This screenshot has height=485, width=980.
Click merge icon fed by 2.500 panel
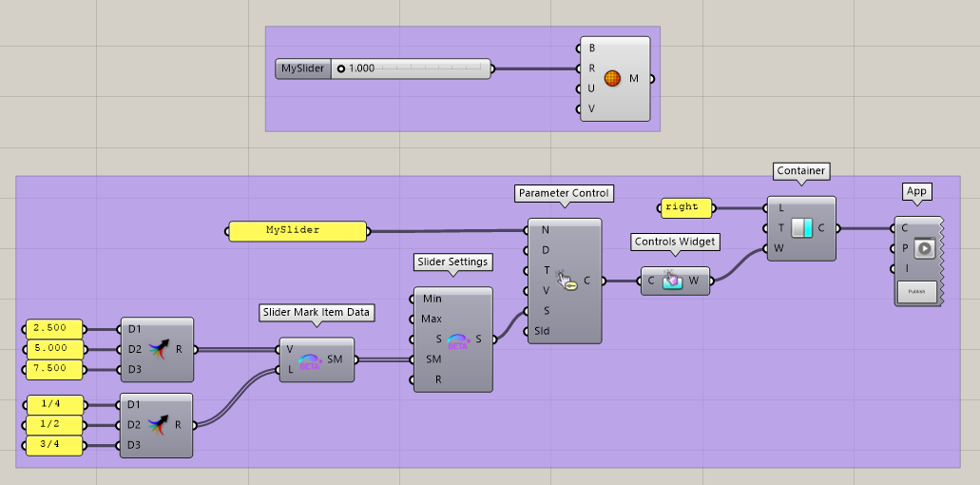[159, 349]
